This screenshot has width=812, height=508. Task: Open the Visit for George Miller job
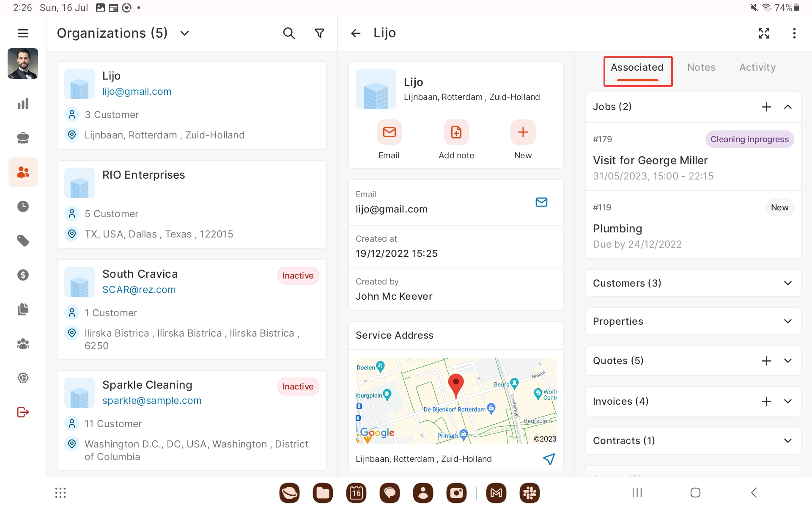click(x=650, y=160)
